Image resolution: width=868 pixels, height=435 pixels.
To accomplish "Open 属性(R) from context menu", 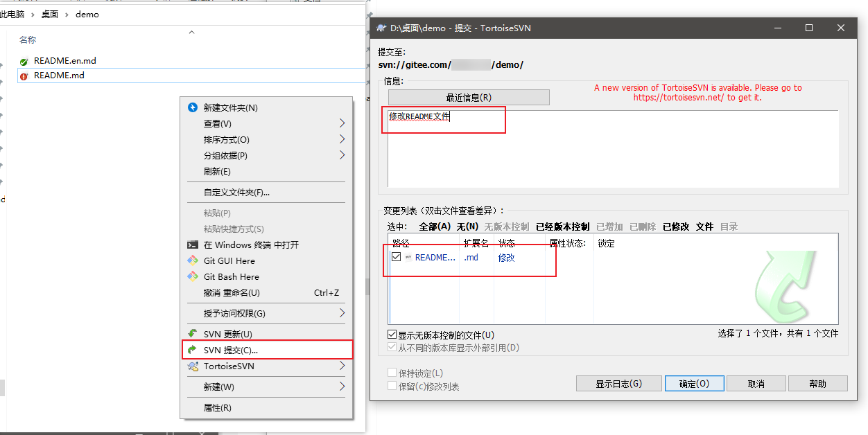I will point(266,408).
